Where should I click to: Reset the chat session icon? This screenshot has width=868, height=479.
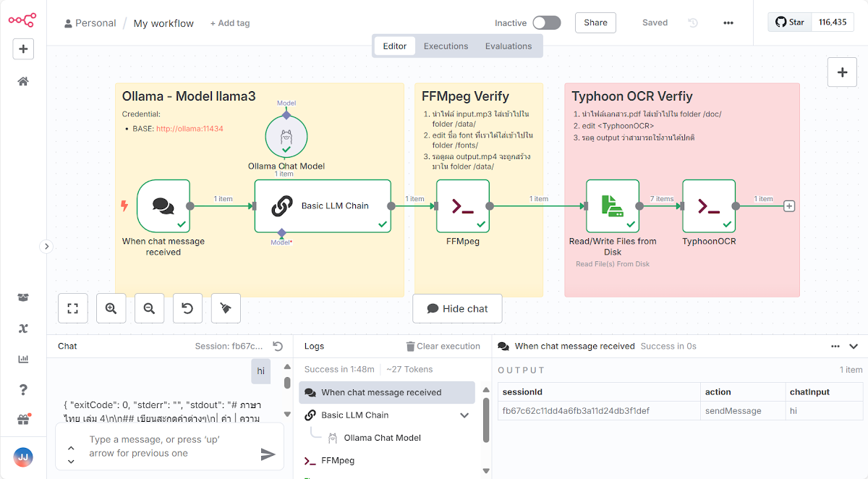coord(278,347)
